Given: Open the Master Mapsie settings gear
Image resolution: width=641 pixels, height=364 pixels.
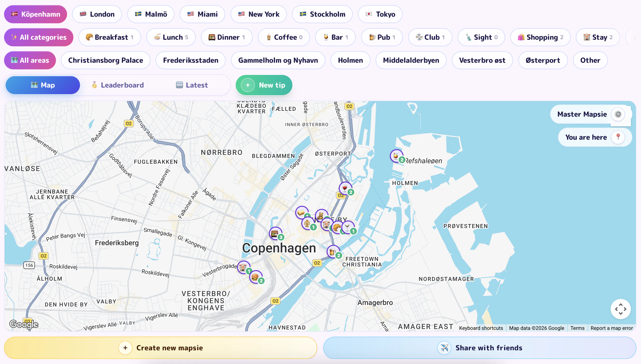Looking at the screenshot, I should 618,114.
